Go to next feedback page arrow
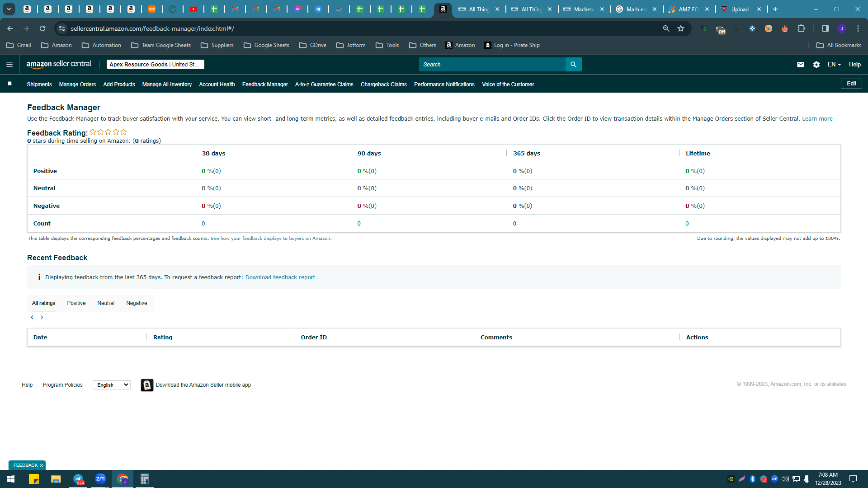The width and height of the screenshot is (868, 488). pyautogui.click(x=42, y=318)
